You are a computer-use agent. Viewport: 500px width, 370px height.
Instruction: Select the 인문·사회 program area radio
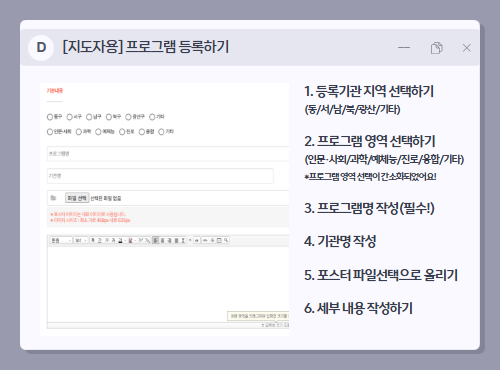[x=50, y=132]
